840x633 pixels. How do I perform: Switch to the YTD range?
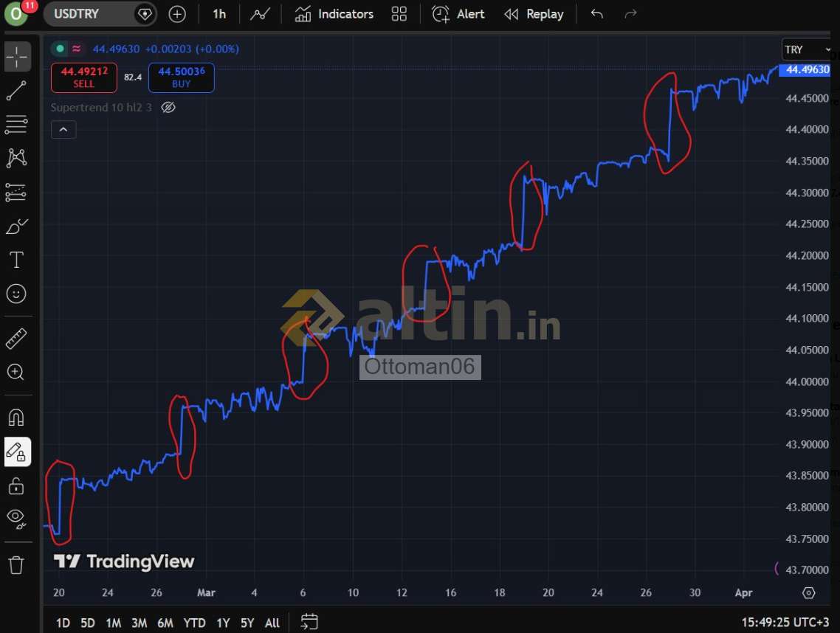pos(194,623)
